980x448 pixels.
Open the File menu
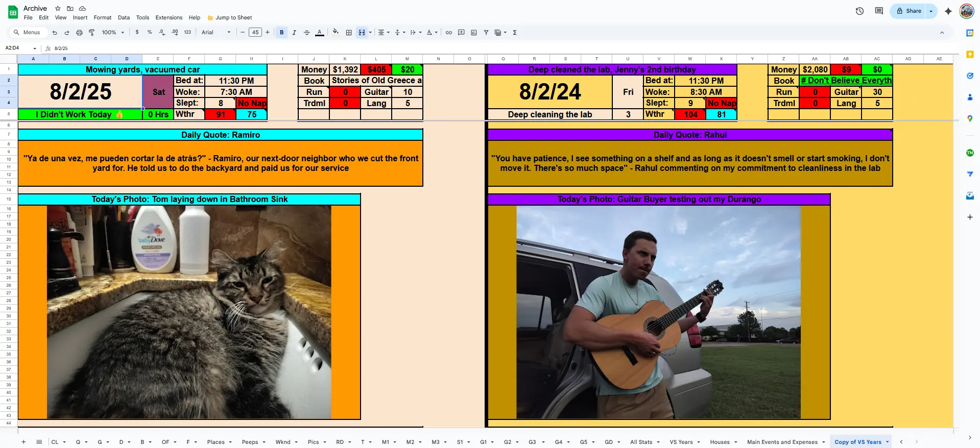[28, 17]
